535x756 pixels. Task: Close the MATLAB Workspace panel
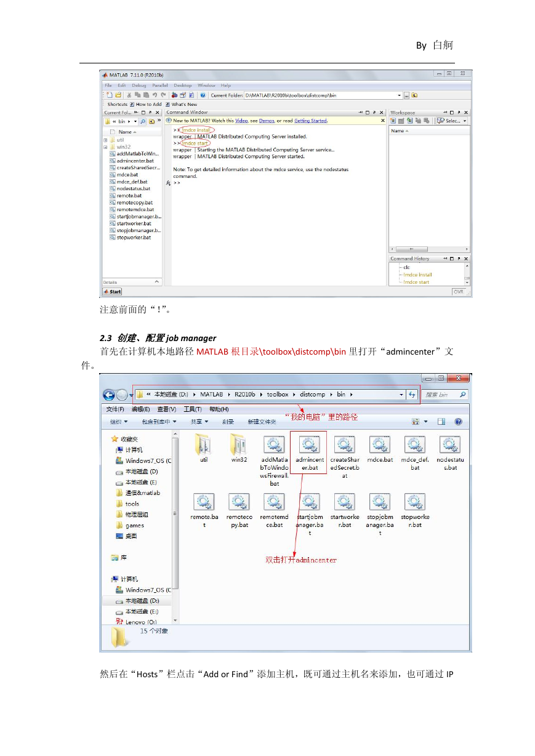click(x=466, y=113)
